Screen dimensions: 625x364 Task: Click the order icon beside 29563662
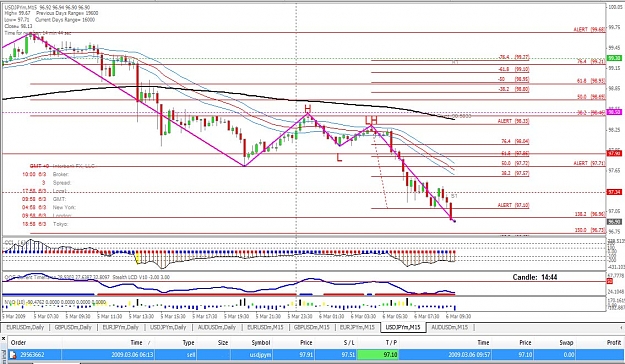click(x=13, y=354)
